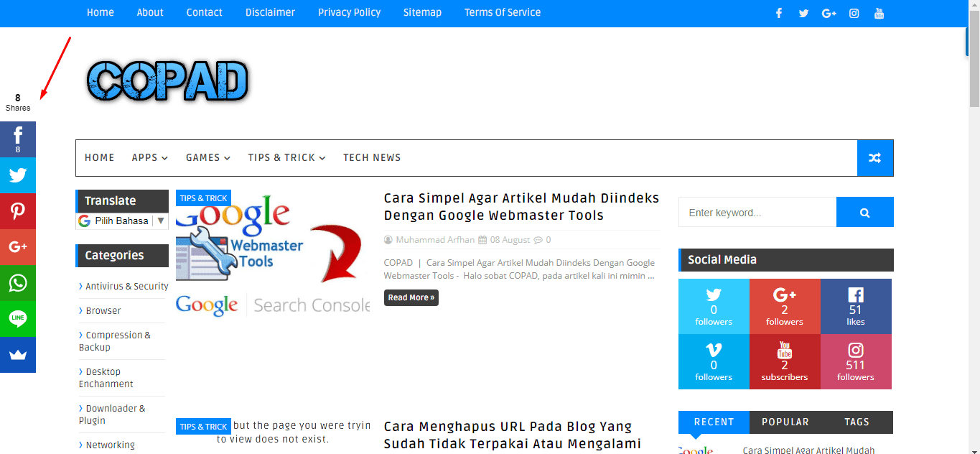Switch to the POPULAR tab
The width and height of the screenshot is (980, 454).
[x=785, y=422]
